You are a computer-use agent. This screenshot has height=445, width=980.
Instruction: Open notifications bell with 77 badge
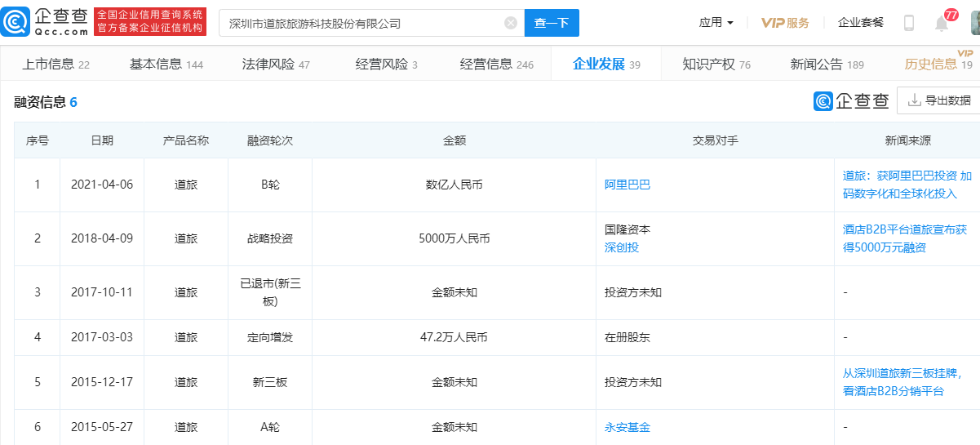click(942, 23)
